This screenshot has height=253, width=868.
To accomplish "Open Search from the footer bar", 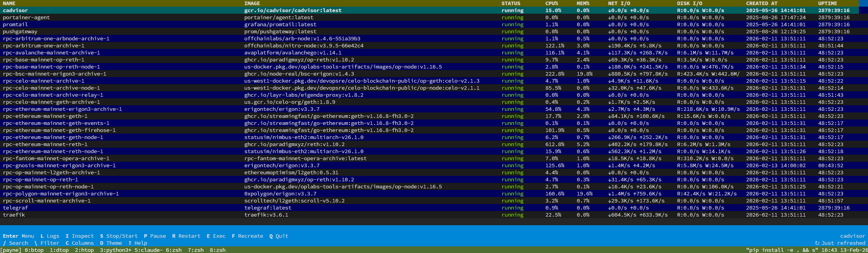I will point(16,243).
